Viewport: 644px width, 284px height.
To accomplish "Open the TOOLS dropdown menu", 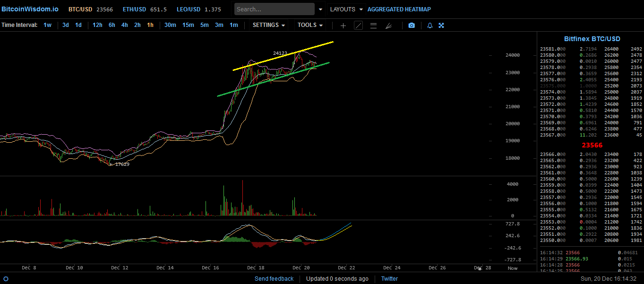I will 310,25.
